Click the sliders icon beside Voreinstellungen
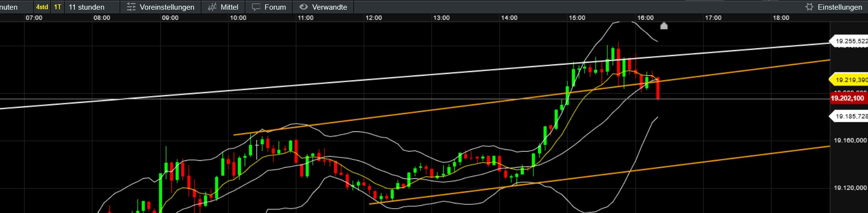 (x=131, y=7)
